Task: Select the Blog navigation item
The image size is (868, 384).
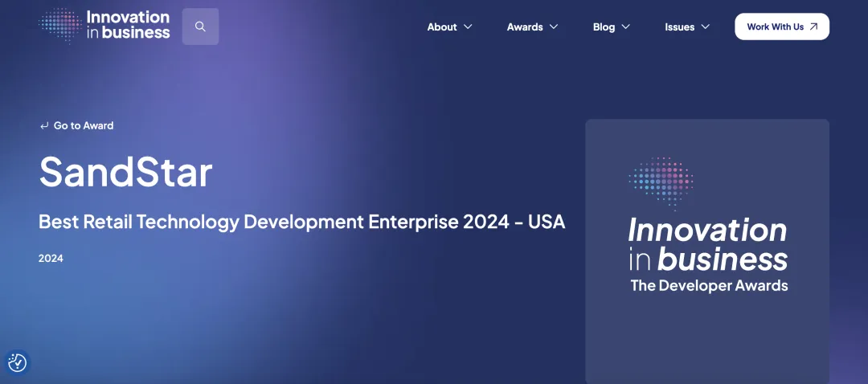Action: point(604,27)
